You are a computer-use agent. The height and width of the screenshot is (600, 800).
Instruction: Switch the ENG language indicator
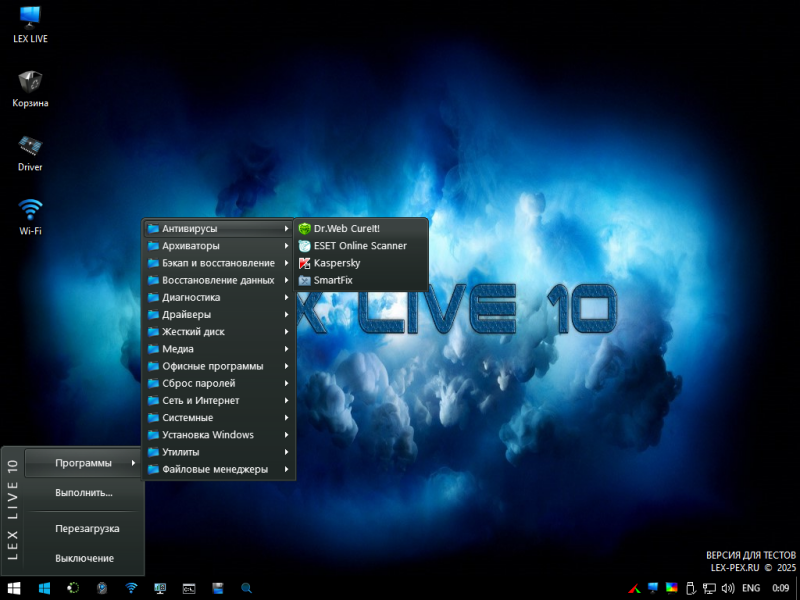751,588
